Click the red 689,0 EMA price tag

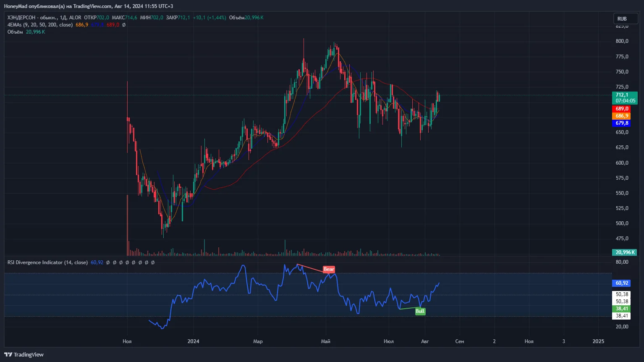621,109
